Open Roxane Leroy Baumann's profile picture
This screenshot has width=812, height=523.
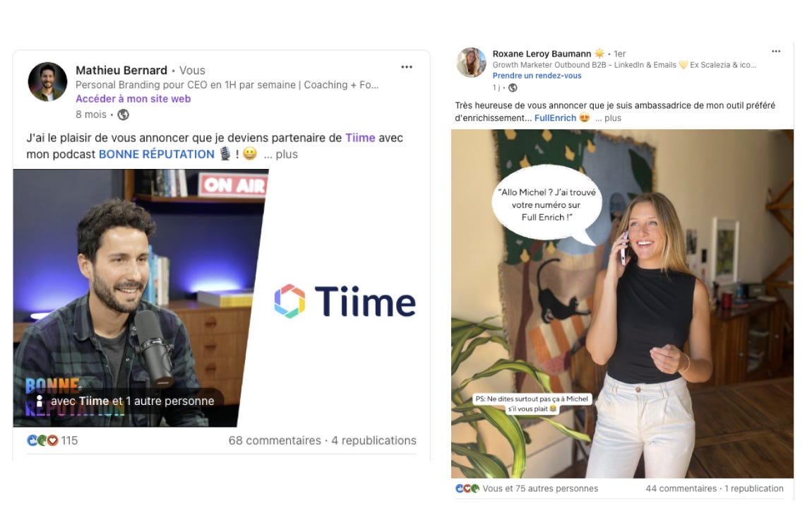click(471, 62)
